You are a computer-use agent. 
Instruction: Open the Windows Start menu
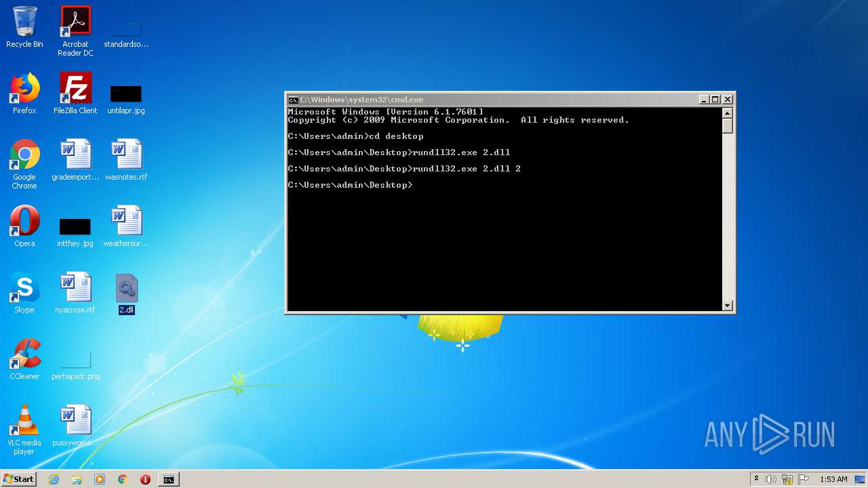[18, 479]
